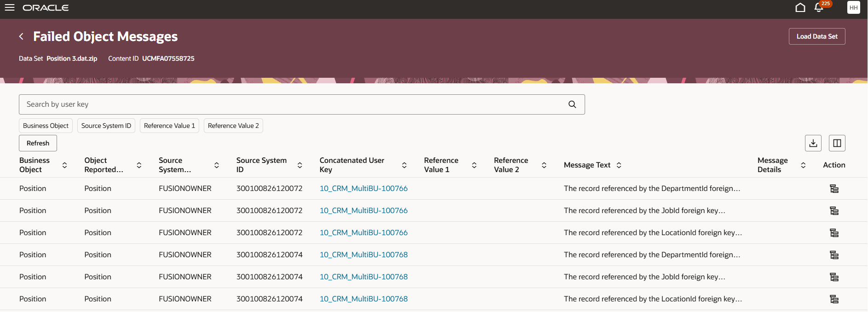This screenshot has height=312, width=868.
Task: Open the HH user profile menu
Action: point(853,8)
